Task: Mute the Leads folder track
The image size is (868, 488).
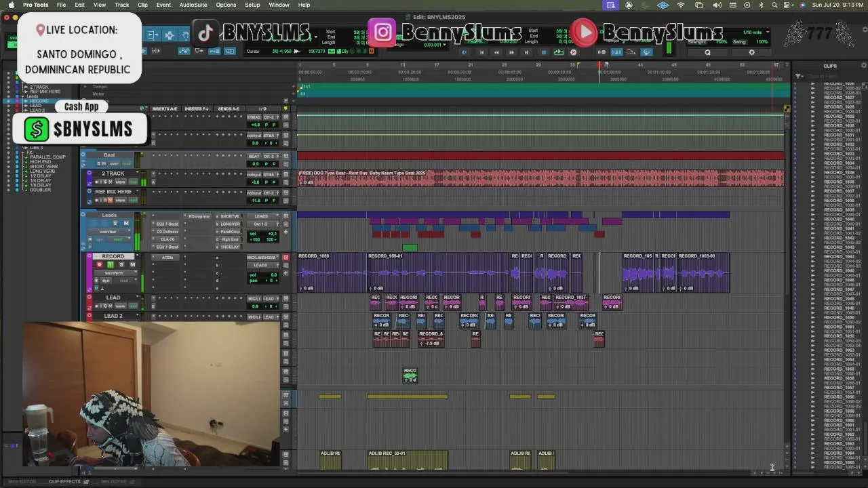Action: (x=126, y=223)
